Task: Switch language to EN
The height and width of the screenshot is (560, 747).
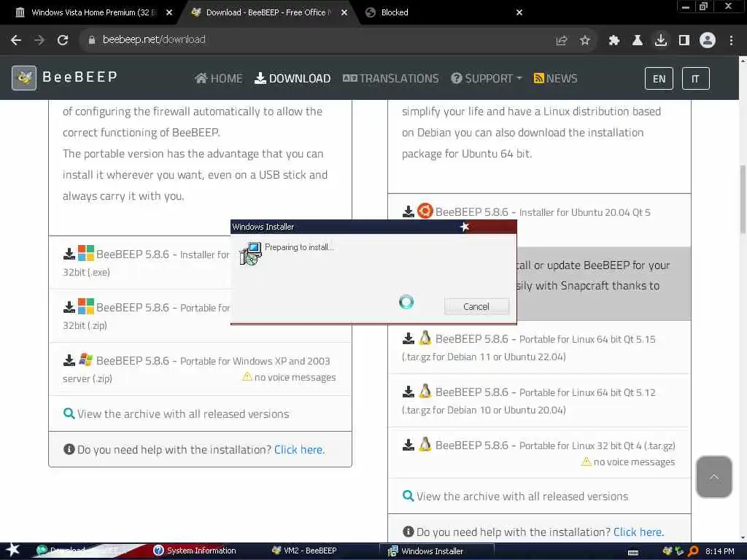Action: 659,79
